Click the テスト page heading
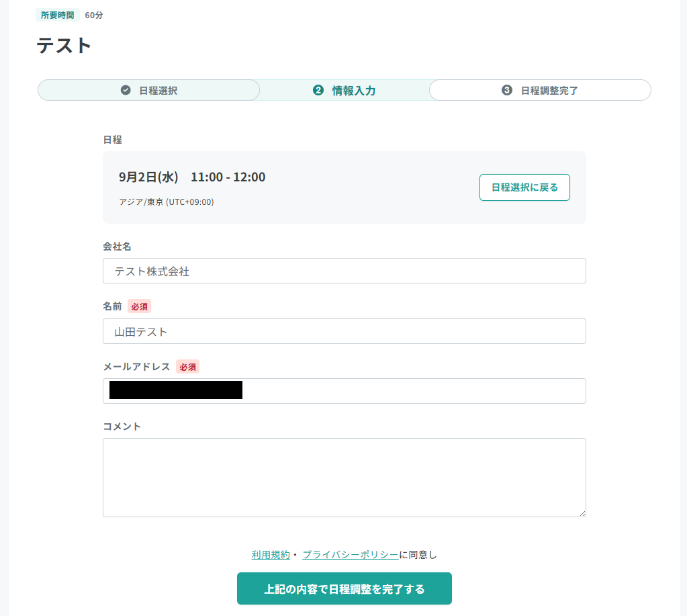The height and width of the screenshot is (616, 687). tap(64, 46)
